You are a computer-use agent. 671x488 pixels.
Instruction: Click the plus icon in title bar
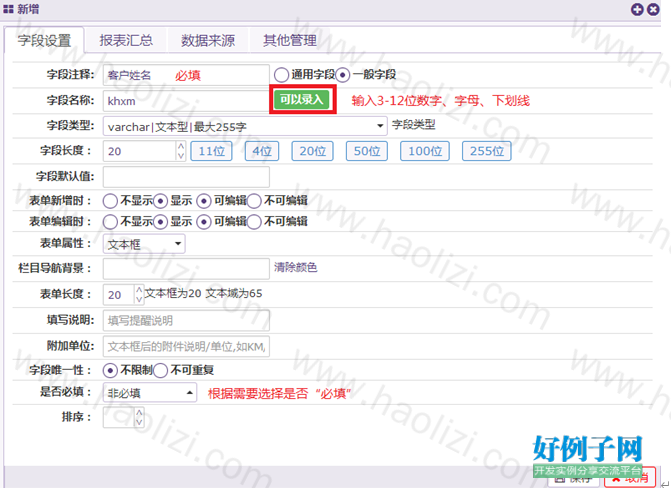pos(637,9)
